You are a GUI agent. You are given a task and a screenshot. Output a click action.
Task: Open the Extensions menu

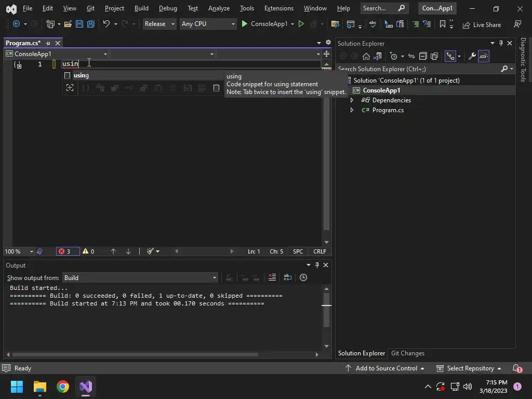pos(279,8)
